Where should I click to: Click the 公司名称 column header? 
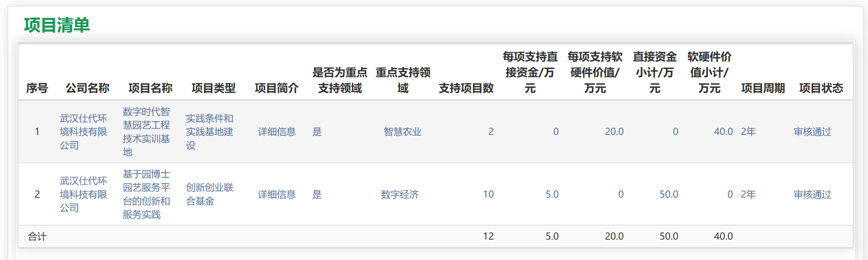87,88
